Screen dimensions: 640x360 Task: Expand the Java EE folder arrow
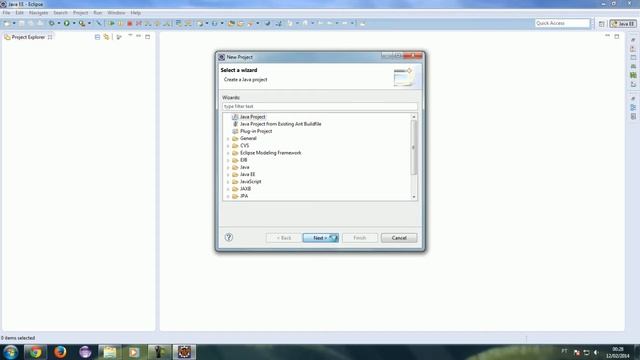click(x=228, y=175)
